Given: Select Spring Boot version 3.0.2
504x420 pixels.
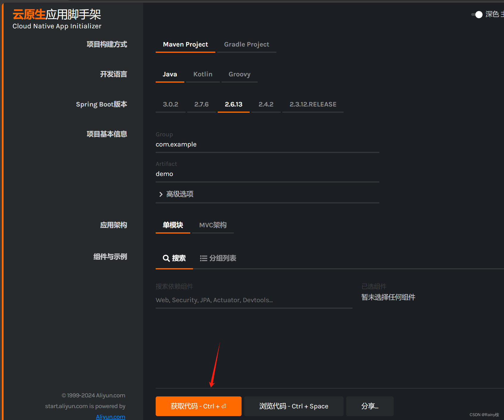Looking at the screenshot, I should click(x=170, y=104).
